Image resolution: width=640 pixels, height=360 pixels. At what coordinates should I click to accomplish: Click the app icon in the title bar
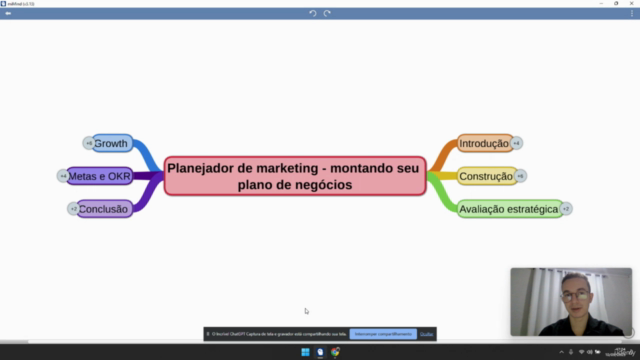[x=3, y=3]
